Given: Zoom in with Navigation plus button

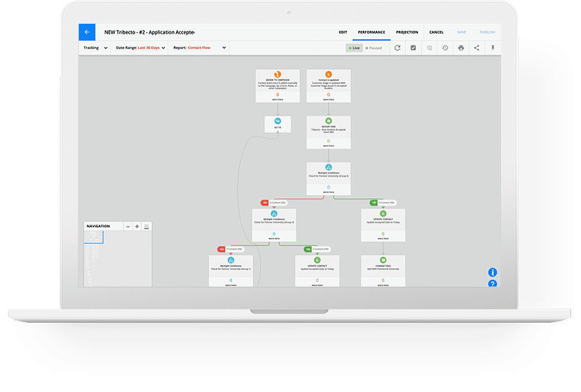Looking at the screenshot, I should 137,226.
